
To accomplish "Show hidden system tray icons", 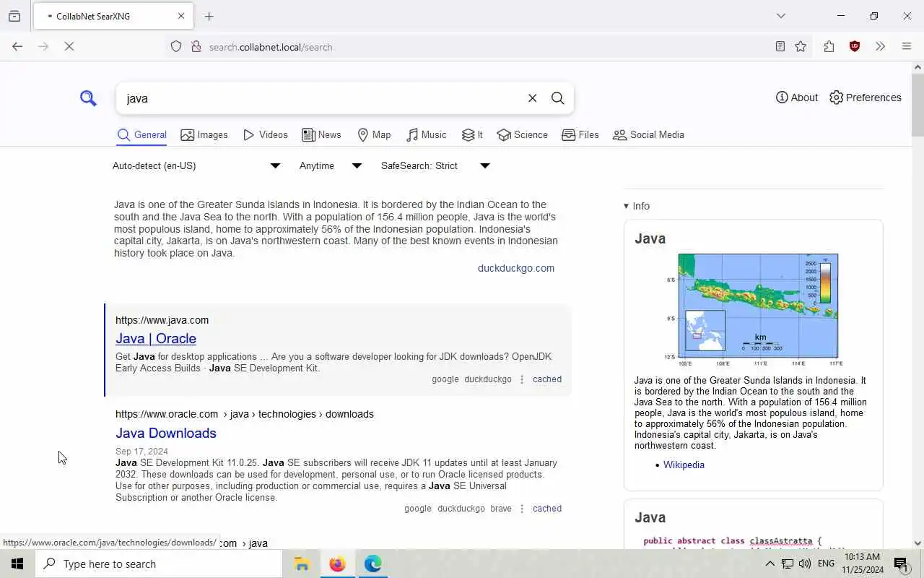I will pyautogui.click(x=770, y=564).
